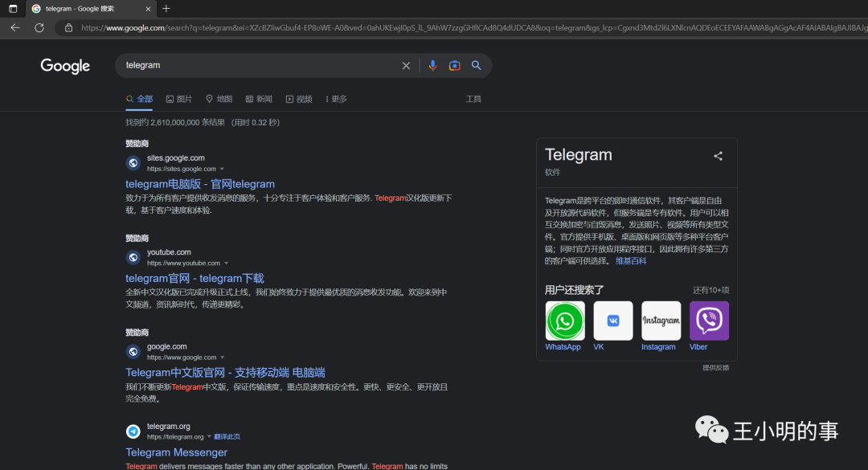Select the 全部 search tab
This screenshot has width=868, height=470.
point(139,99)
